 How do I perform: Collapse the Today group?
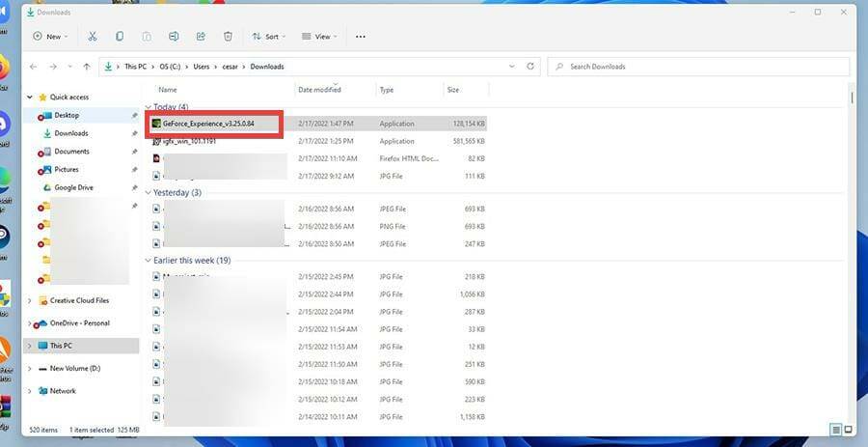[148, 107]
